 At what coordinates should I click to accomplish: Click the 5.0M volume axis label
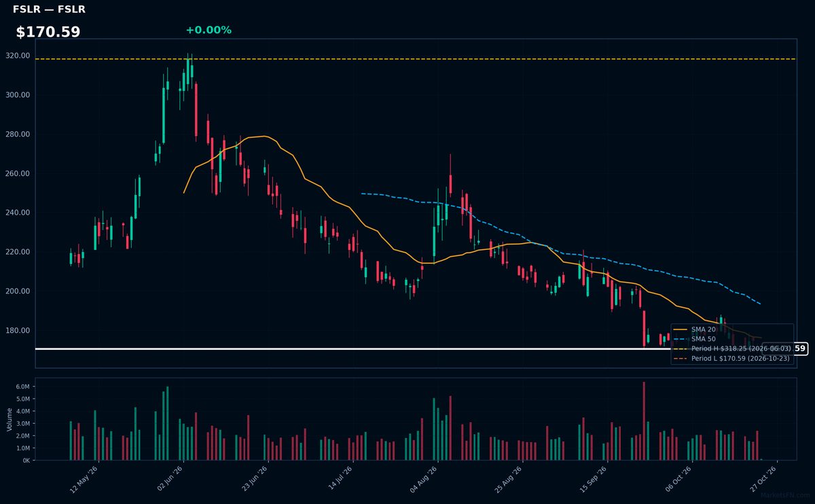tap(22, 399)
